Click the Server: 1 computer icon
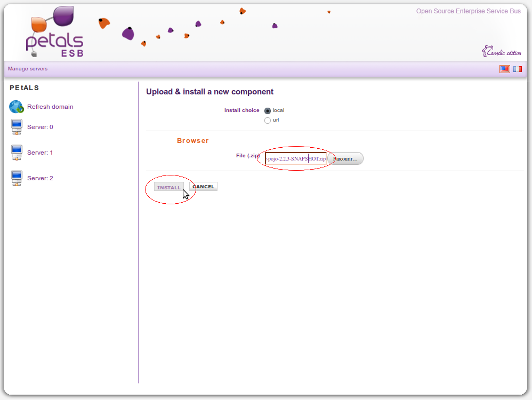The image size is (532, 400). [x=17, y=153]
